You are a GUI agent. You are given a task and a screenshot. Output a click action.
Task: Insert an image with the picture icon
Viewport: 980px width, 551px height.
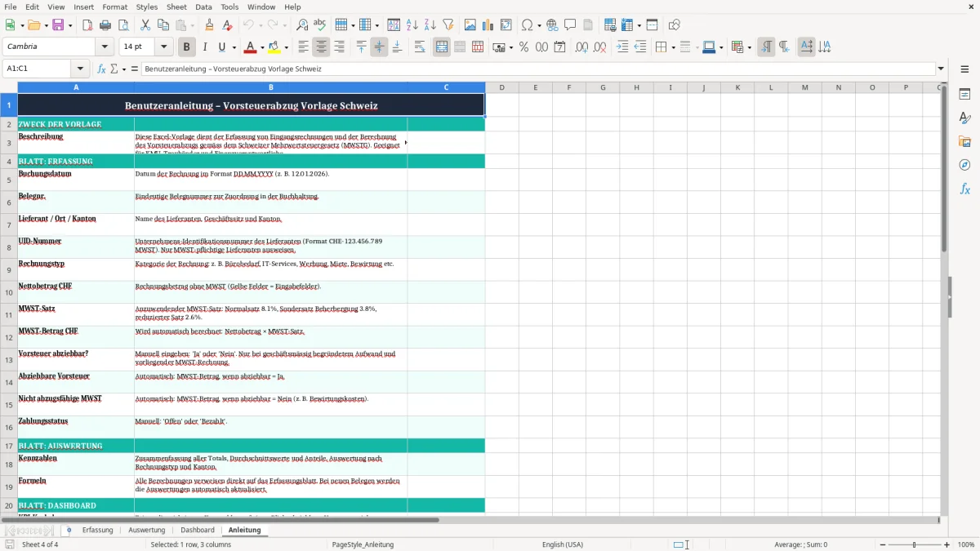click(470, 24)
